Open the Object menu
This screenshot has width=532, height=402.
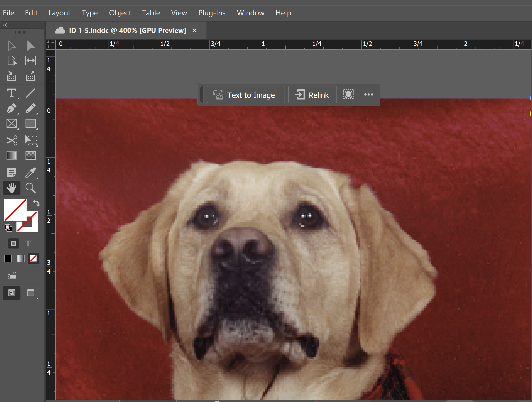[120, 13]
